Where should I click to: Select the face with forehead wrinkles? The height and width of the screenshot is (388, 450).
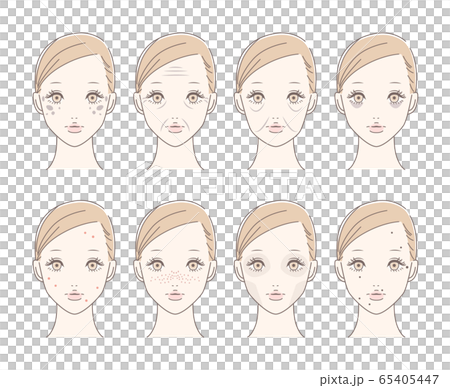[x=175, y=101]
